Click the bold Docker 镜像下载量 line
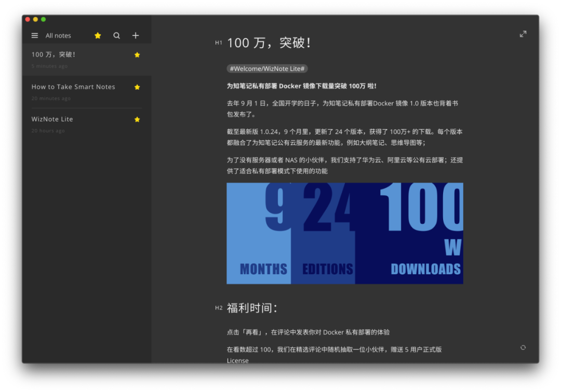561x392 pixels. [x=302, y=86]
